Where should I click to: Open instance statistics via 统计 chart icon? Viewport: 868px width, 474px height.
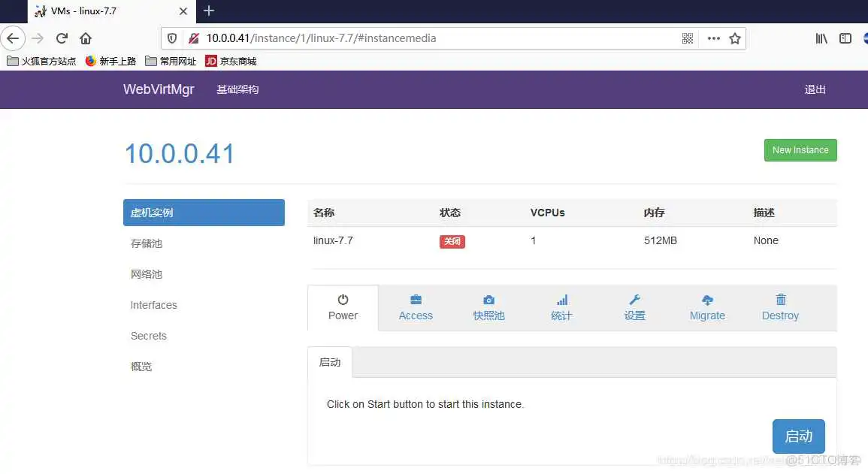coord(561,300)
